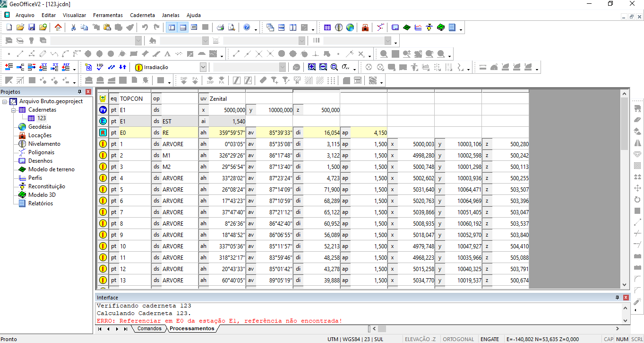644x343 pixels.
Task: Toggle ELEVAÇÃO .Z in status bar
Action: tap(421, 339)
